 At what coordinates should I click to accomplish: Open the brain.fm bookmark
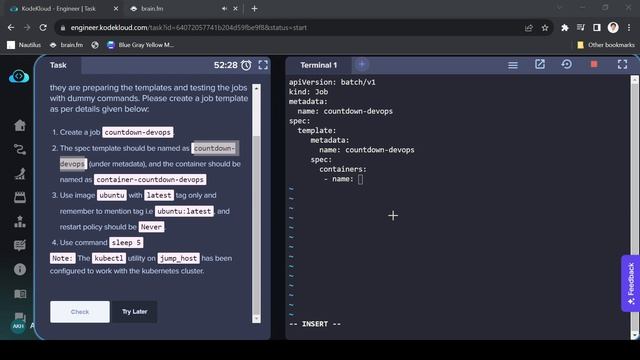point(67,45)
